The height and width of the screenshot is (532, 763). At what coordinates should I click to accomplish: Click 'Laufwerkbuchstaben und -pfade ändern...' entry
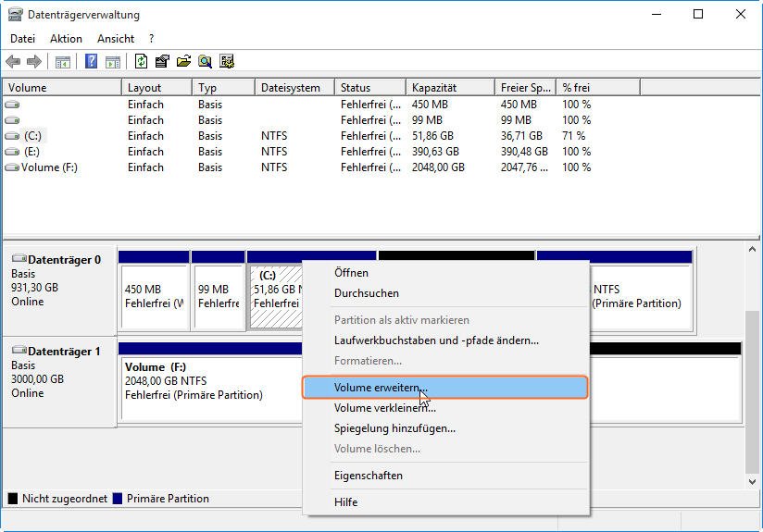click(x=436, y=340)
